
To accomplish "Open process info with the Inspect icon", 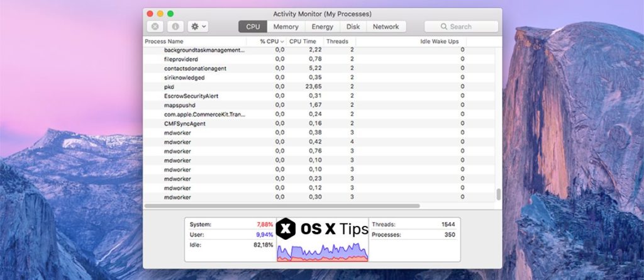I will coord(175,26).
